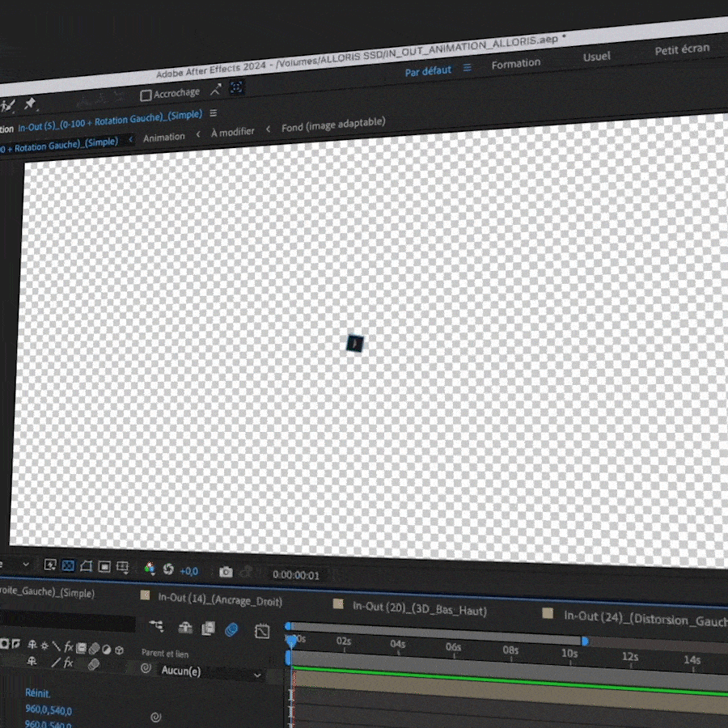
Task: Open the composition mini-flowchart icon
Action: click(156, 625)
